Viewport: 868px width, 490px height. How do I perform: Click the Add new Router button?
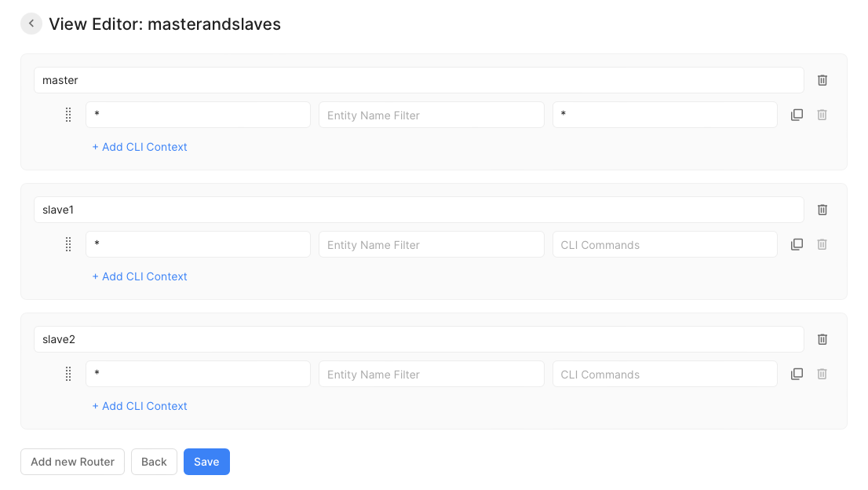click(72, 462)
